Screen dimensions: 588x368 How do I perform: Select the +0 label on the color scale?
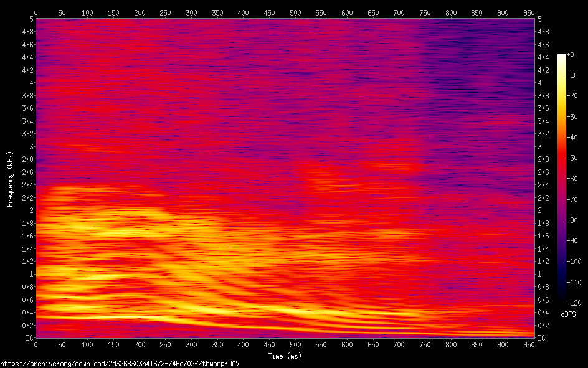click(571, 55)
